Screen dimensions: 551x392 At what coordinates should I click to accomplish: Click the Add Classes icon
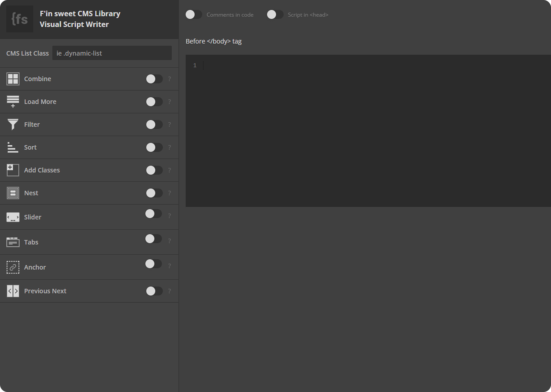13,170
